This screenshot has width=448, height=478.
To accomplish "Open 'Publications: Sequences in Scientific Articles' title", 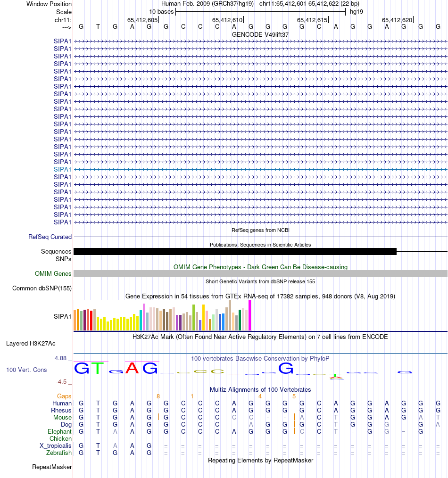I will [260, 245].
